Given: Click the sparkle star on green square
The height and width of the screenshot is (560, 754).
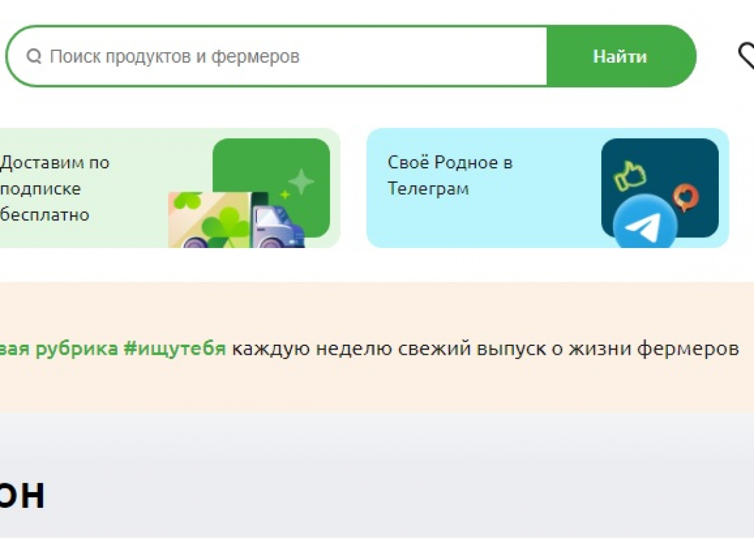Looking at the screenshot, I should (x=301, y=181).
